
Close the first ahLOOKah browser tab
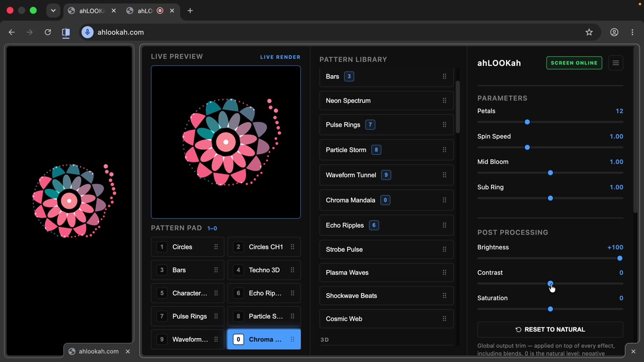[x=114, y=11]
